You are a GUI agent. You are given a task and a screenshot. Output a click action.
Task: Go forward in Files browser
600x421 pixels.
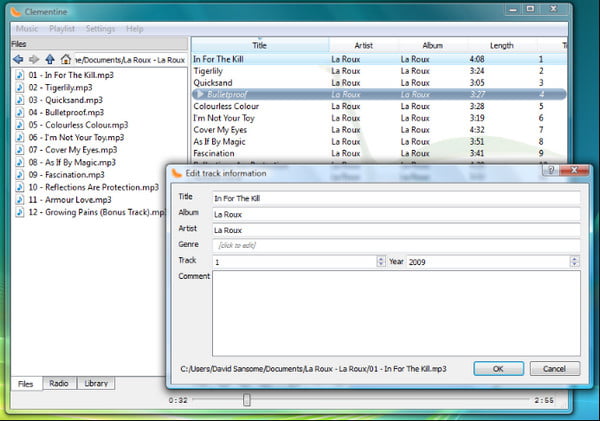coord(34,59)
